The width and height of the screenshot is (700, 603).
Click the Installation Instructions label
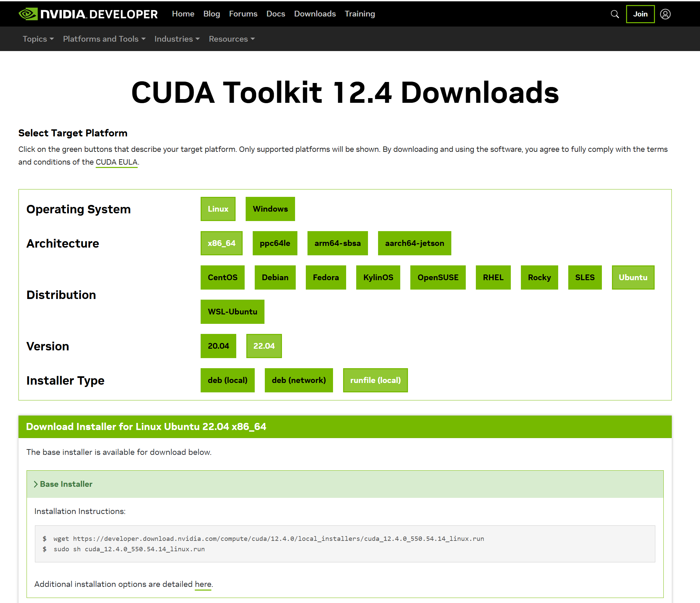click(80, 512)
